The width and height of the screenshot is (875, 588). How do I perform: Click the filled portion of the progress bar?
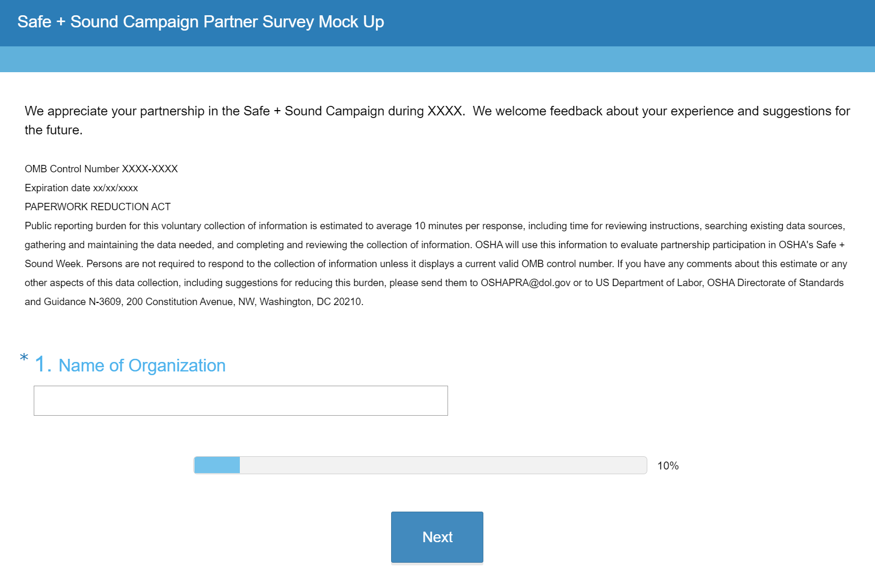pos(217,465)
